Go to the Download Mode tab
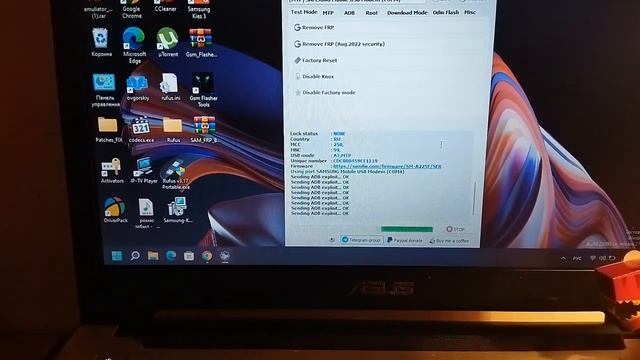 pyautogui.click(x=407, y=13)
